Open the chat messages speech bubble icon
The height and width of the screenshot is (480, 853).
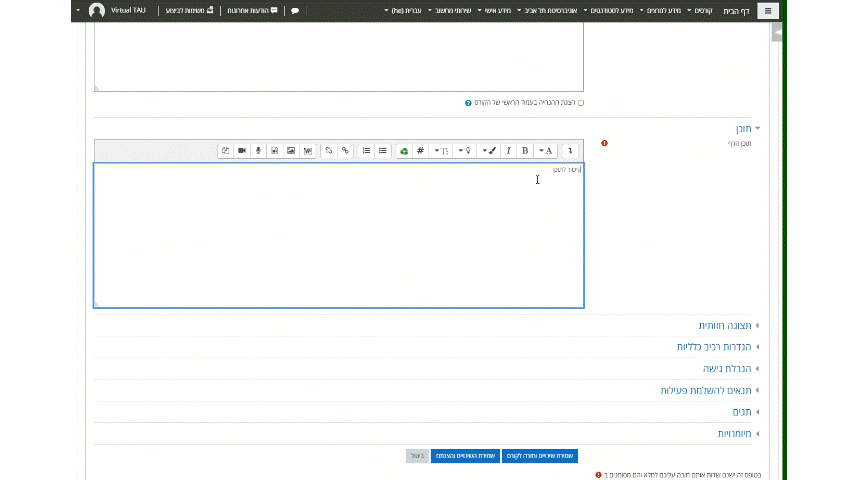[295, 11]
